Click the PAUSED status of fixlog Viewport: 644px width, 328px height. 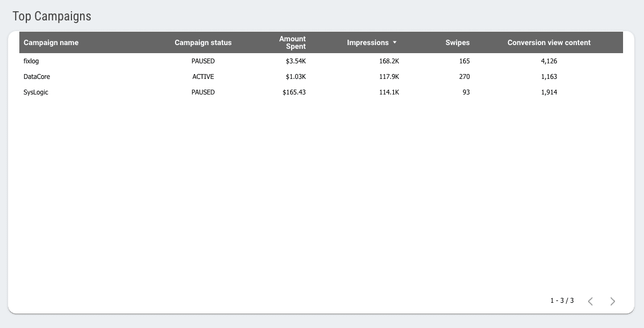tap(203, 61)
